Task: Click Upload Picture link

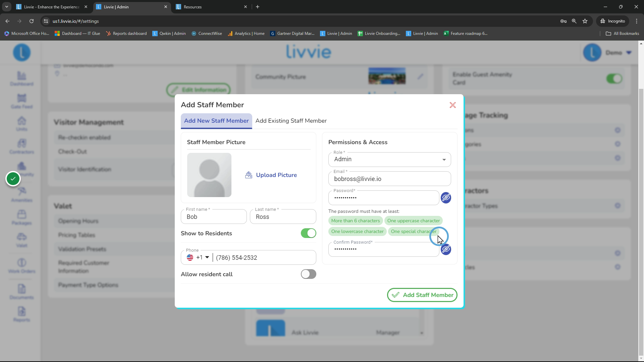Action: [x=276, y=175]
